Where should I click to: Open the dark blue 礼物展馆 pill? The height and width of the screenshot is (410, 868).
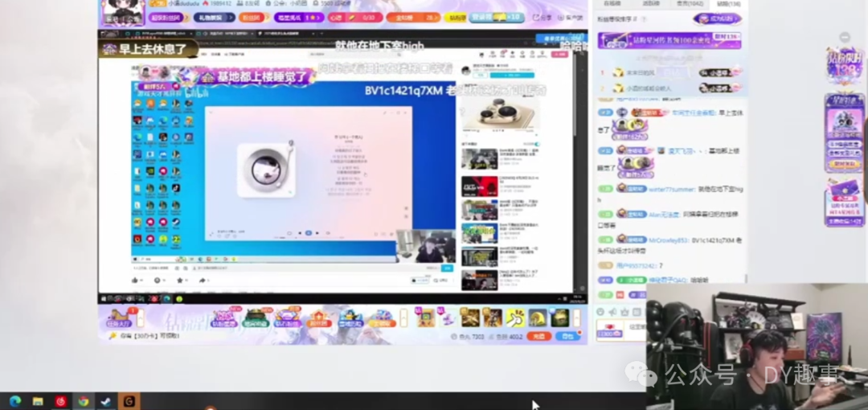click(214, 18)
